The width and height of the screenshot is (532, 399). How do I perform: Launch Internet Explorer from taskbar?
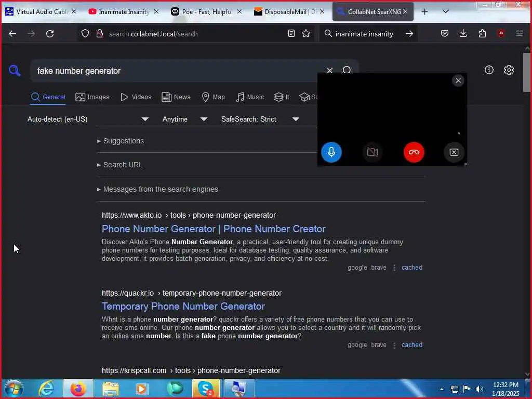pyautogui.click(x=46, y=389)
